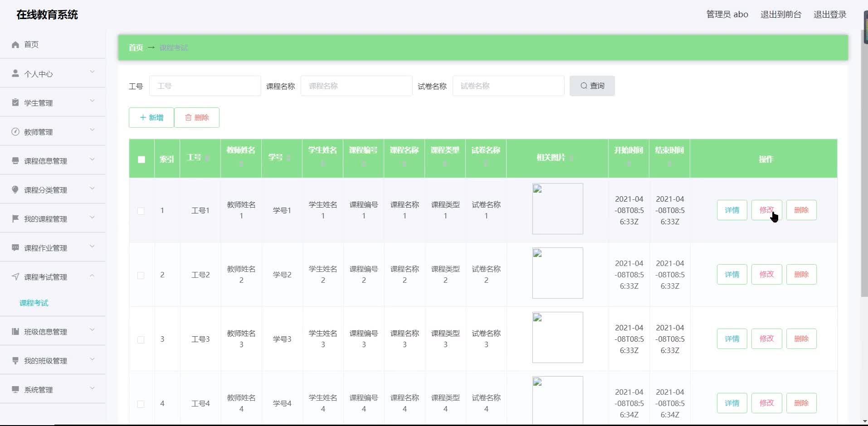
Task: Click the paper plane icon for 课程考试管理
Action: pyautogui.click(x=15, y=276)
